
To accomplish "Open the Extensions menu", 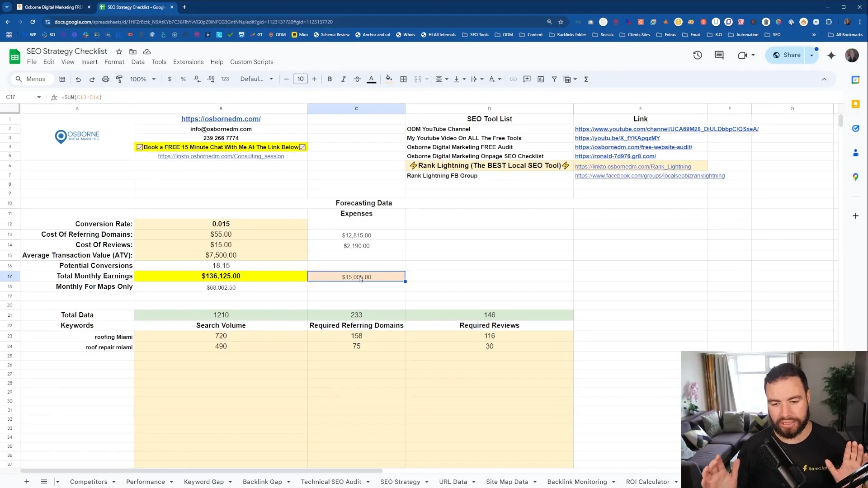I will pyautogui.click(x=189, y=62).
